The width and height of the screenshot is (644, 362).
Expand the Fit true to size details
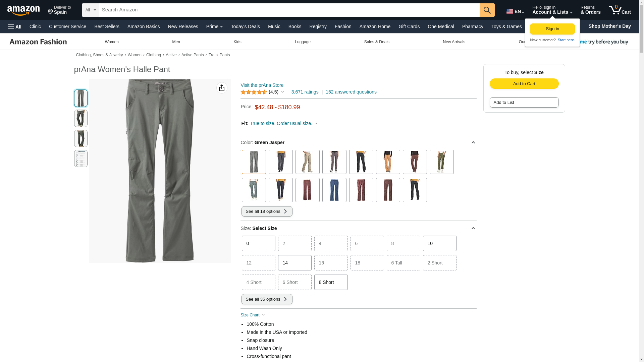pos(316,123)
